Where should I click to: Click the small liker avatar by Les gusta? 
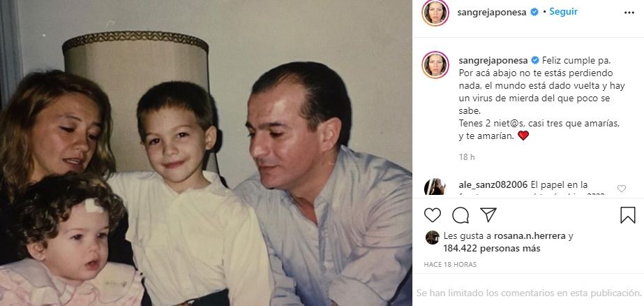(432, 238)
